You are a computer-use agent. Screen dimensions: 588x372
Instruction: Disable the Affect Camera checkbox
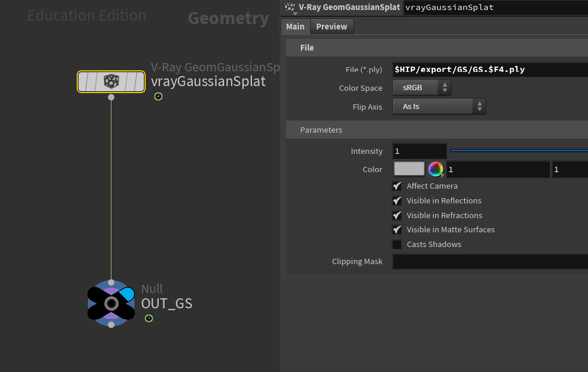pyautogui.click(x=397, y=186)
